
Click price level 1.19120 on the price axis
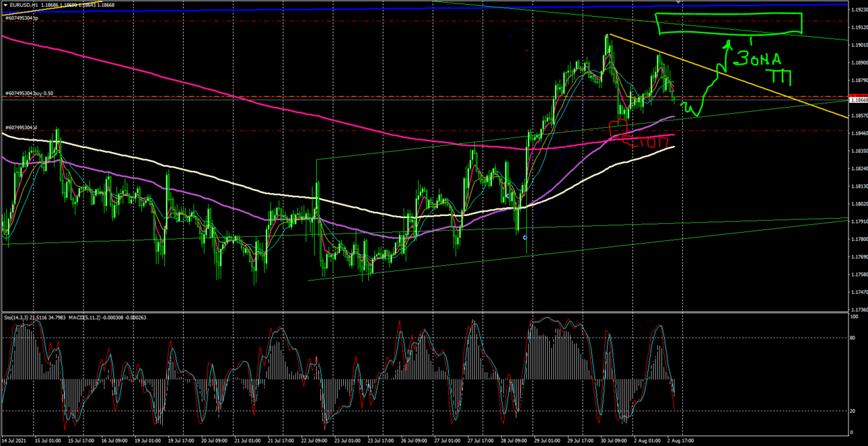pyautogui.click(x=859, y=28)
